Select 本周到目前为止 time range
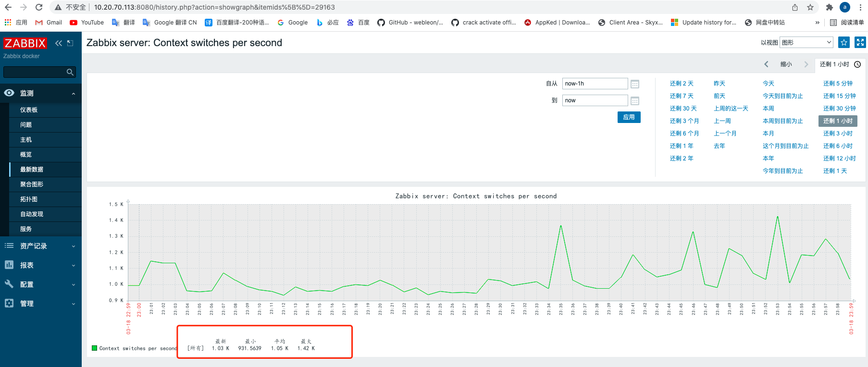 [x=783, y=121]
